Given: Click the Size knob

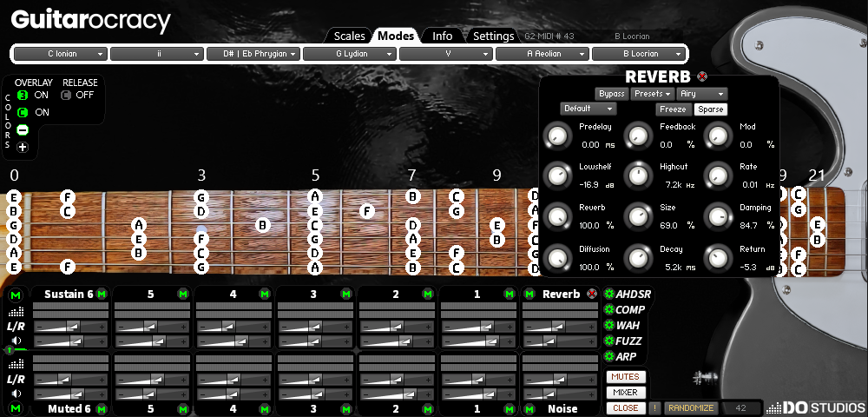Looking at the screenshot, I should coord(638,216).
